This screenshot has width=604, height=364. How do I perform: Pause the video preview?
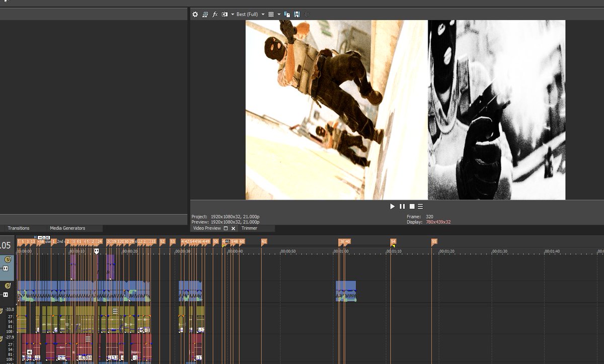point(402,206)
